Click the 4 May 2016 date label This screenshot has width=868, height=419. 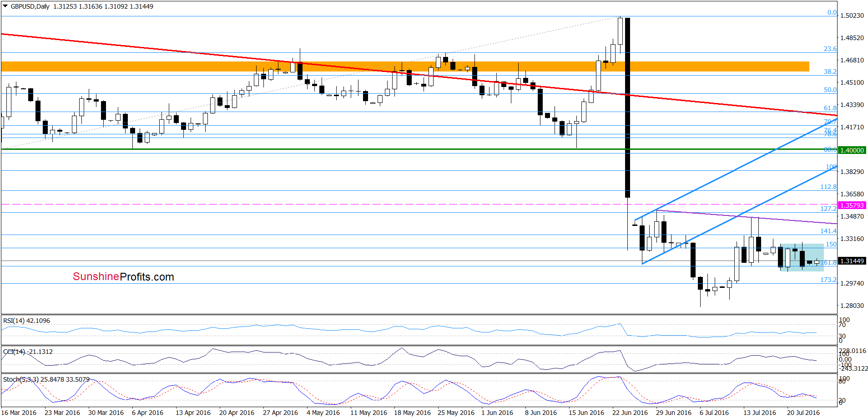coord(323,413)
